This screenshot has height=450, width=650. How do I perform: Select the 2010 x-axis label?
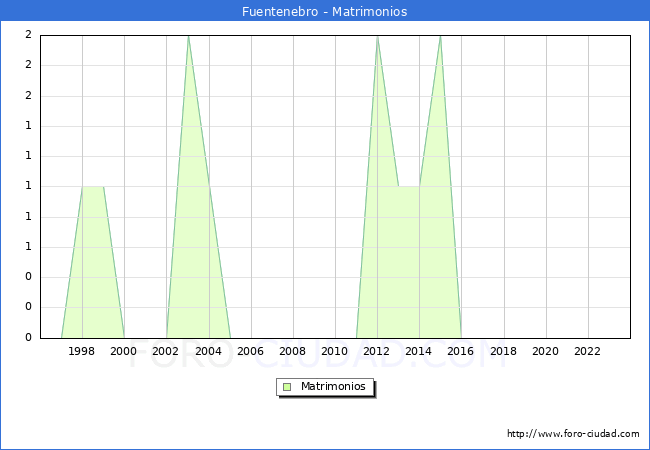[x=335, y=351]
